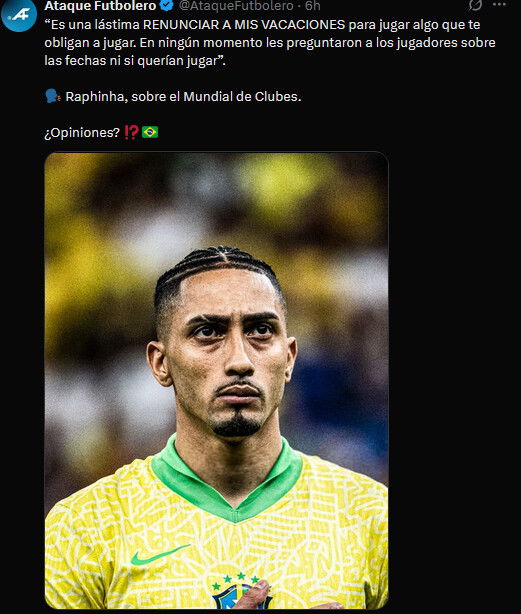521x614 pixels.
Task: Click the blue verified badge
Action: [x=167, y=5]
